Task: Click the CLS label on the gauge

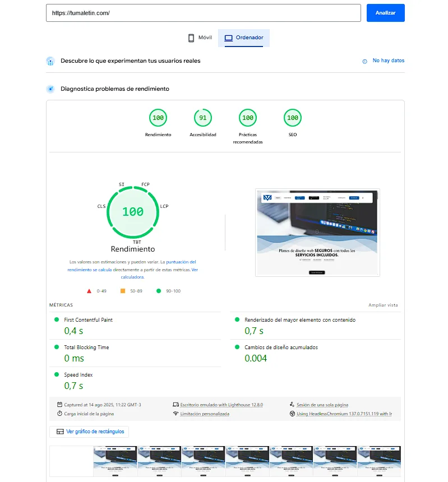Action: pos(101,206)
